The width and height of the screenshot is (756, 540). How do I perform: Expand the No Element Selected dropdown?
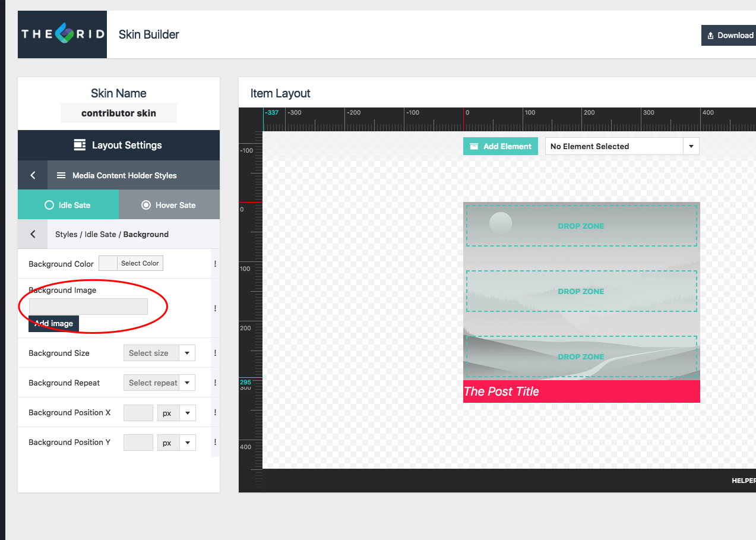pyautogui.click(x=622, y=146)
